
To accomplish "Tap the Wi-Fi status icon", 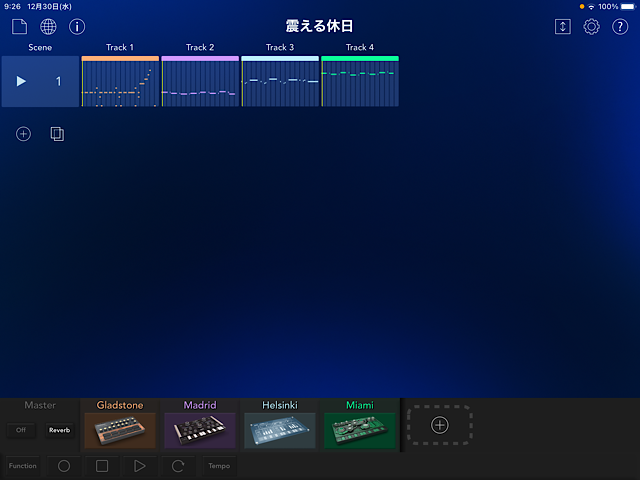I will (x=591, y=7).
